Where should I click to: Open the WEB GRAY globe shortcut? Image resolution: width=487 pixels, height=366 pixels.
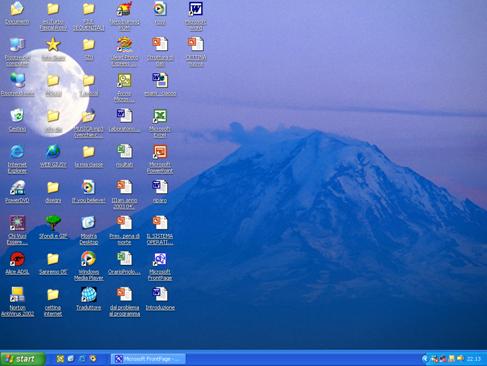coord(53,152)
